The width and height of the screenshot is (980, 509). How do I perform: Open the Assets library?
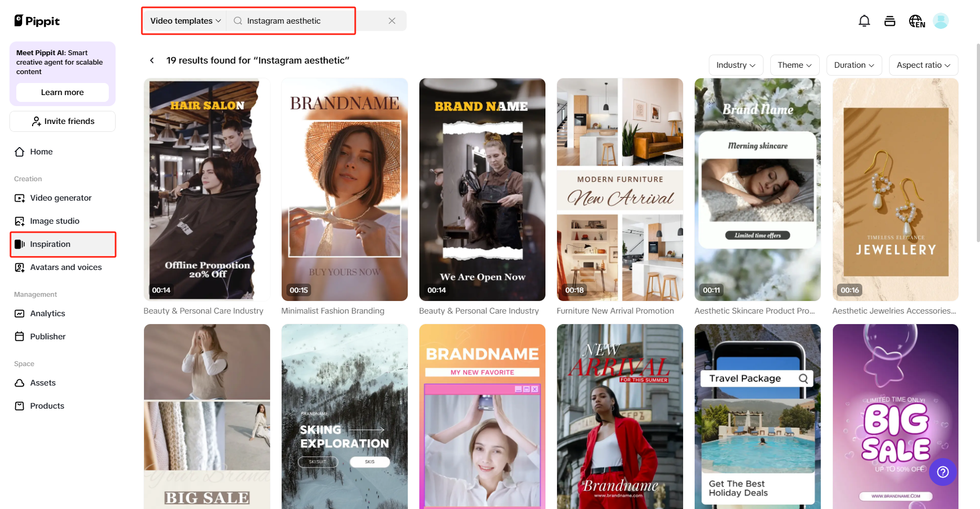tap(43, 382)
